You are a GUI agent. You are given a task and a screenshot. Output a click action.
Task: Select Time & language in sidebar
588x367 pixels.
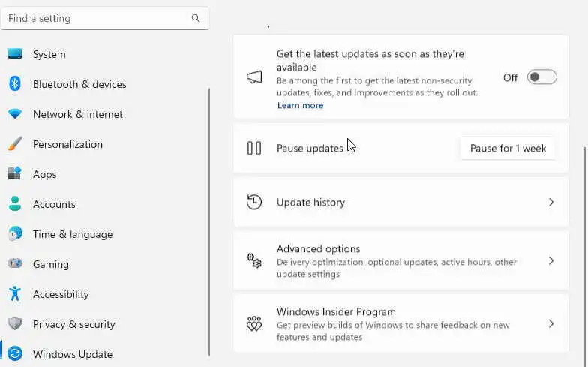tap(72, 234)
